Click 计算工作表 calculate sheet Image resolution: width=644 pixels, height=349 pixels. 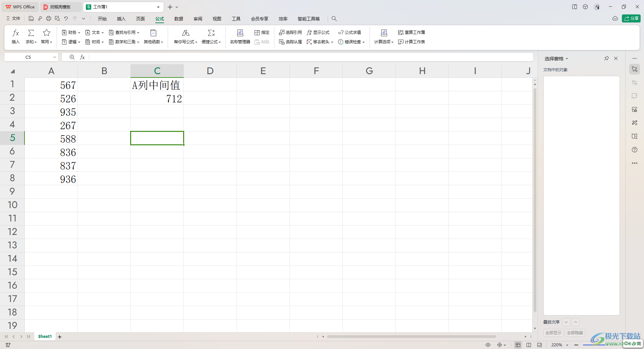[x=412, y=42]
